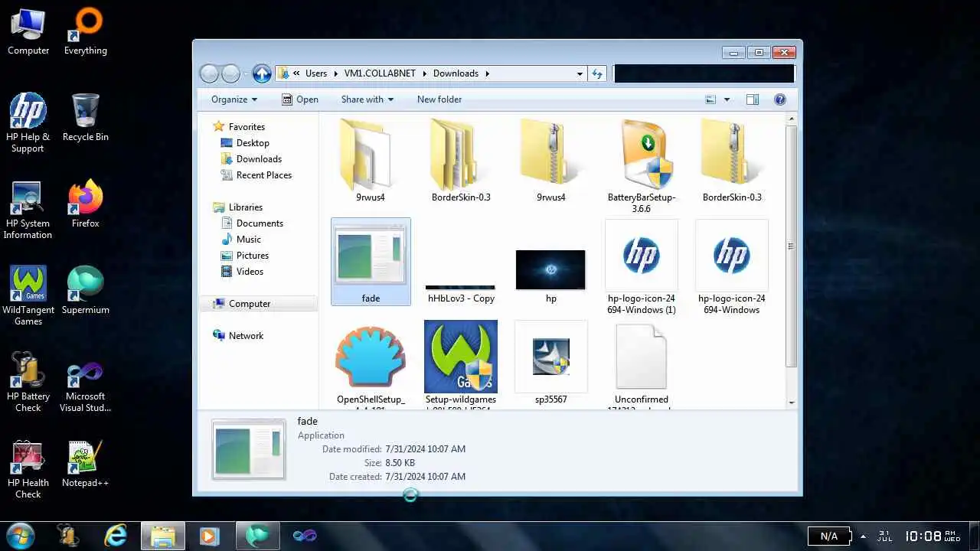Image resolution: width=980 pixels, height=551 pixels.
Task: Launch Supermium browser shortcut
Action: (x=85, y=291)
